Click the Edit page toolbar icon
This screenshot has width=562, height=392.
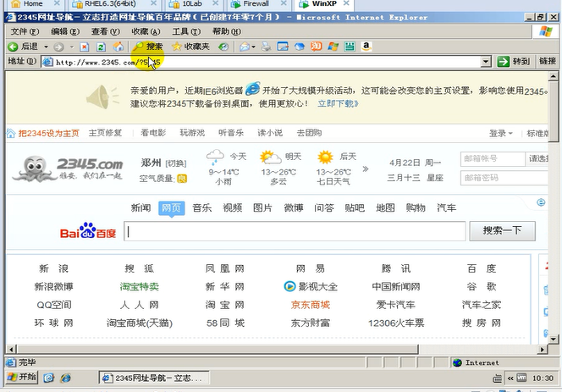(283, 47)
